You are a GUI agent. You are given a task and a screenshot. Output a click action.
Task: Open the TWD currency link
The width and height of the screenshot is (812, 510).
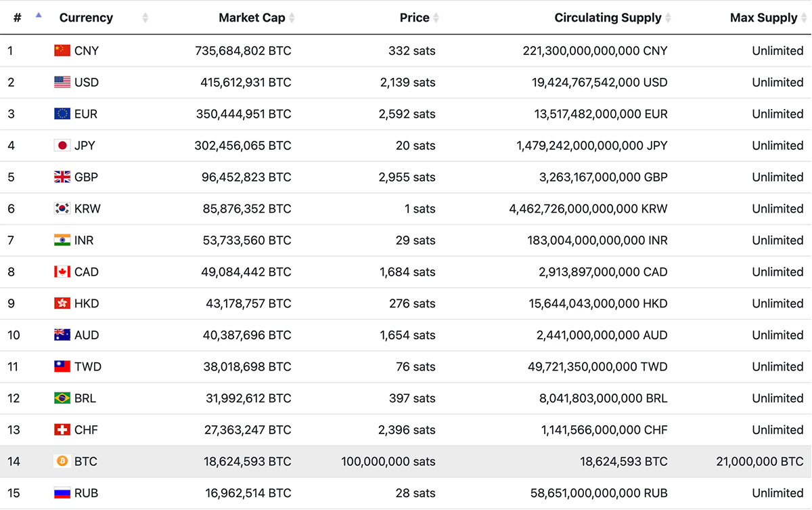88,366
